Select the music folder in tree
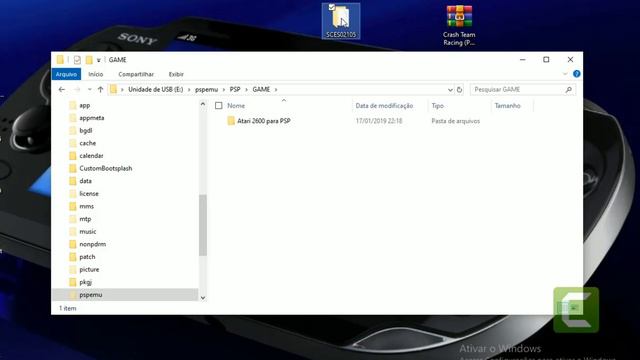Viewport: 640px width, 360px height. (87, 232)
